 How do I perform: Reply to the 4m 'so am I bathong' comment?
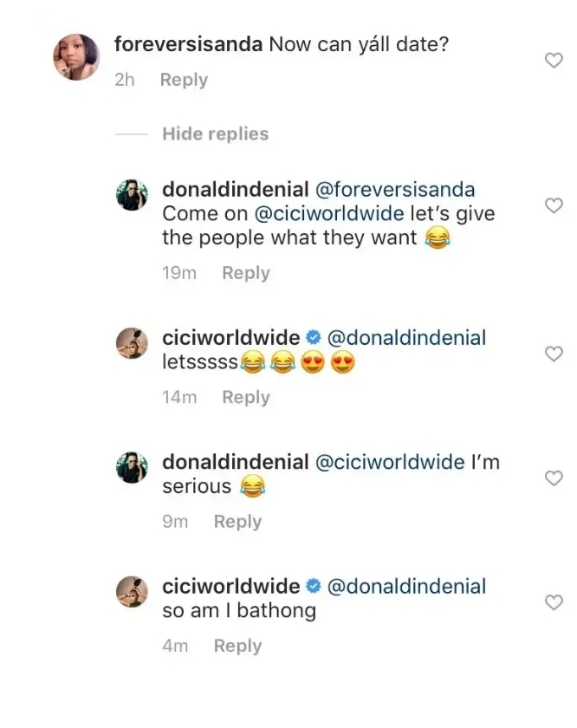(237, 646)
